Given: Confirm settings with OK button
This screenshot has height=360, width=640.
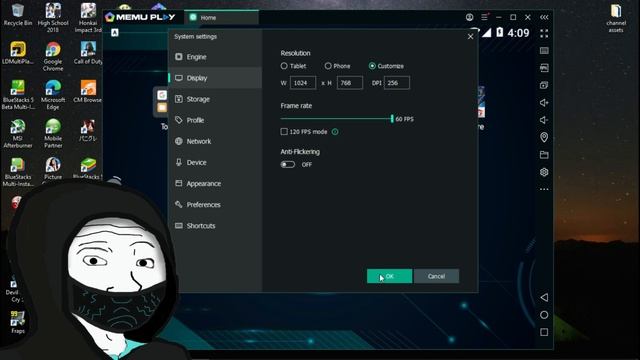Looking at the screenshot, I should click(x=389, y=276).
